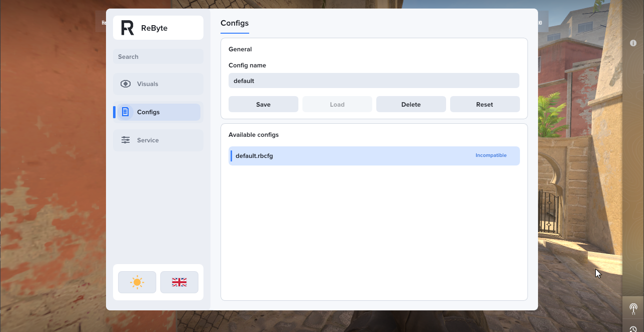Delete the selected config
Viewport: 644px width, 332px height.
tap(411, 104)
